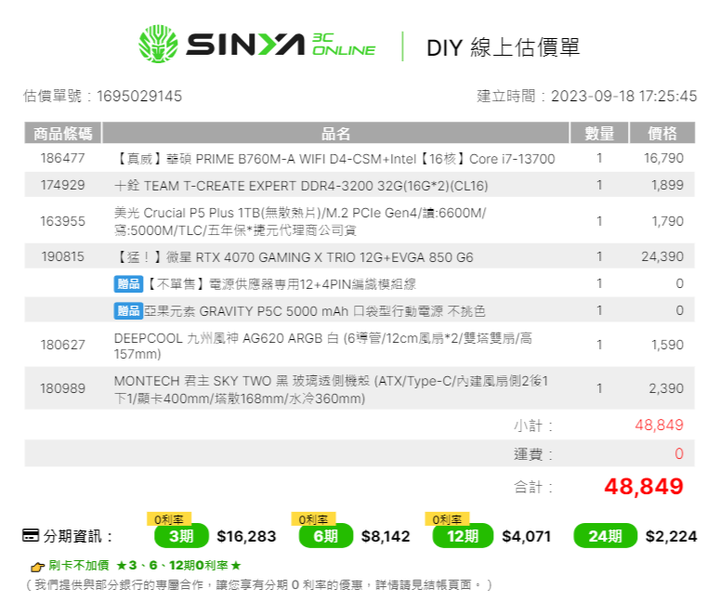Click the MONTECH SKY TWO product name
720x615 pixels.
pos(331,389)
